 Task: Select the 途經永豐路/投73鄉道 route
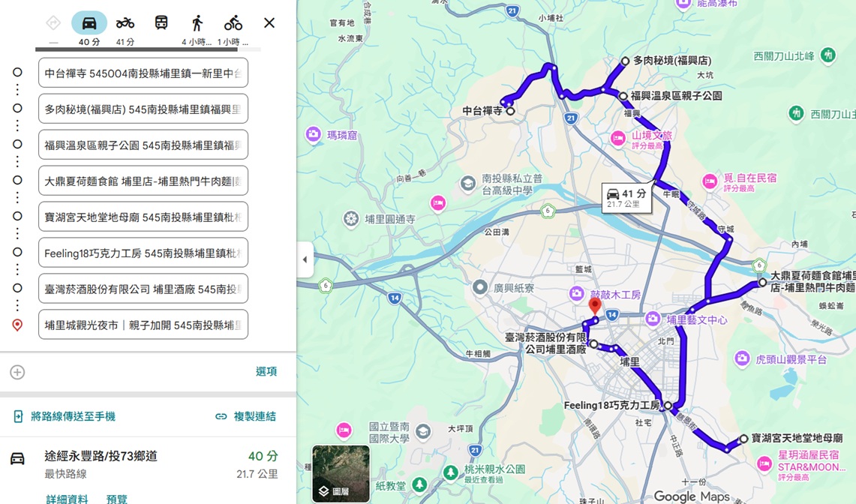point(147,464)
